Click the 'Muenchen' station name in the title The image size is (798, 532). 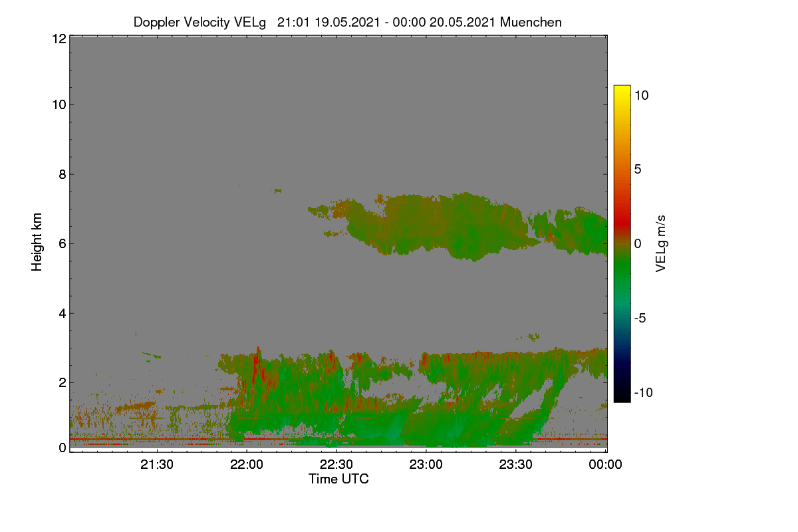pyautogui.click(x=531, y=22)
